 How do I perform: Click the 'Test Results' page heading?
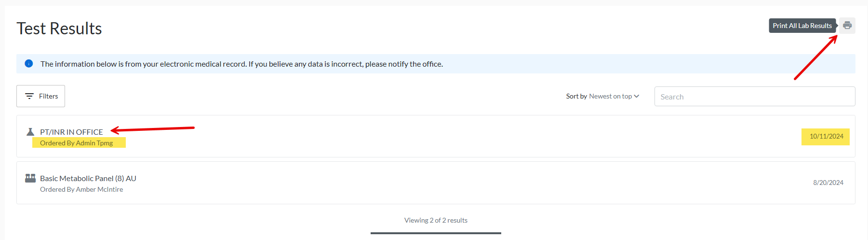pos(59,28)
